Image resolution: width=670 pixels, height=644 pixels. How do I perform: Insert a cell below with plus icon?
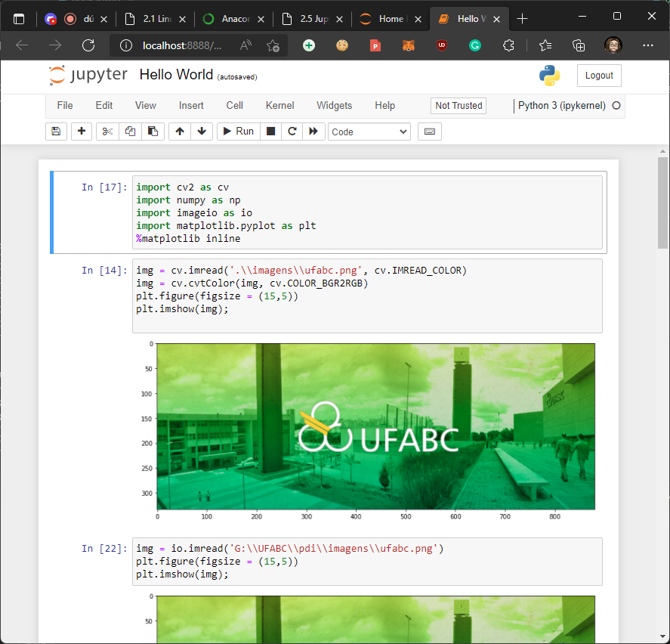point(81,132)
